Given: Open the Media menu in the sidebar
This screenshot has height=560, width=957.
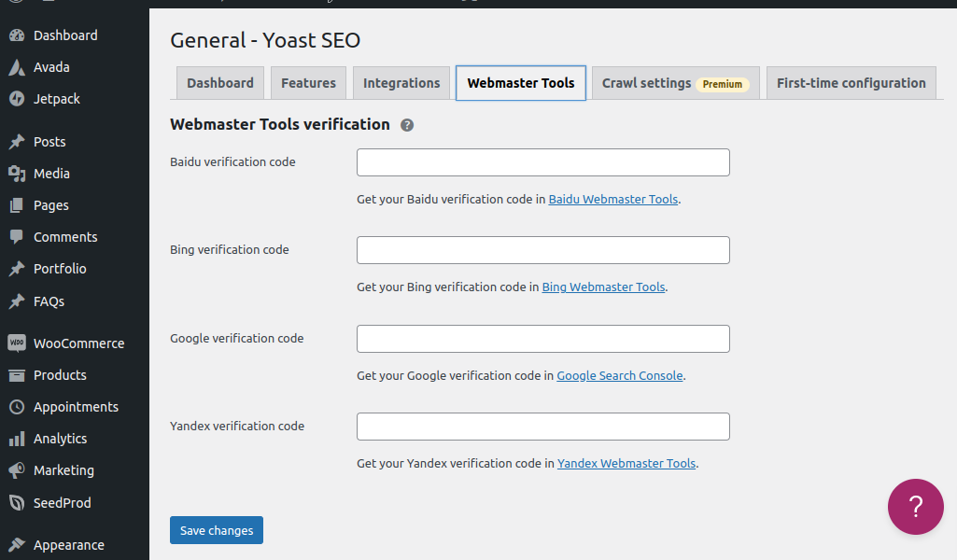Looking at the screenshot, I should 51,174.
